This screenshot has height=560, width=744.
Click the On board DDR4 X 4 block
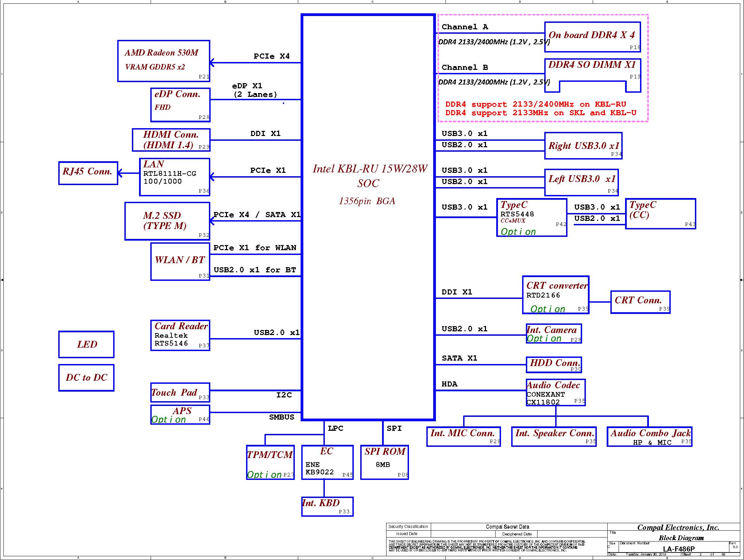coord(592,37)
